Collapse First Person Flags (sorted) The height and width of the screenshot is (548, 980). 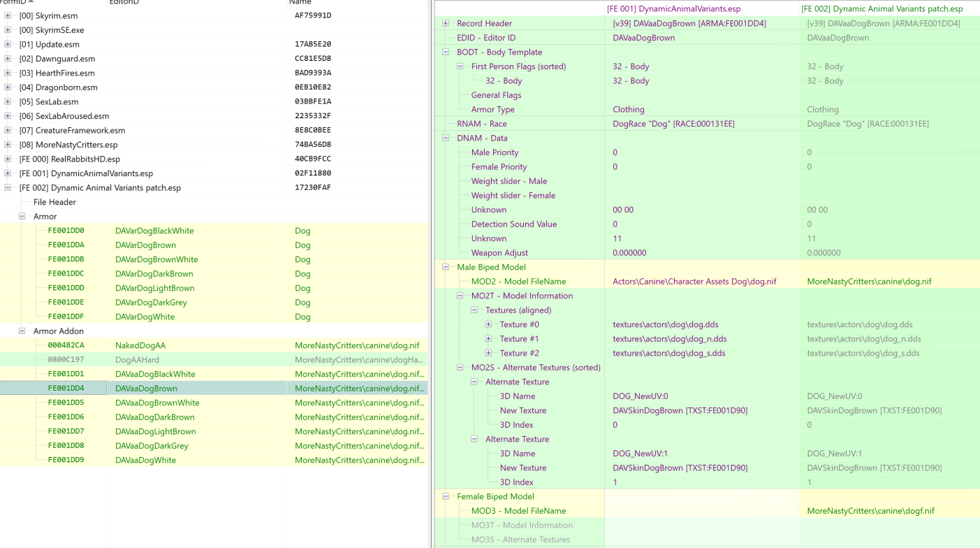pos(460,66)
